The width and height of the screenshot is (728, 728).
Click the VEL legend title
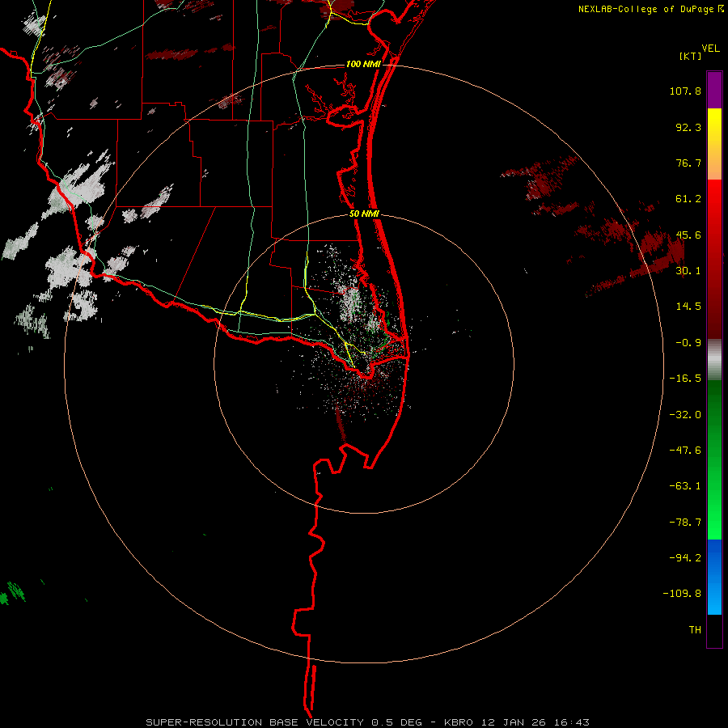[710, 49]
